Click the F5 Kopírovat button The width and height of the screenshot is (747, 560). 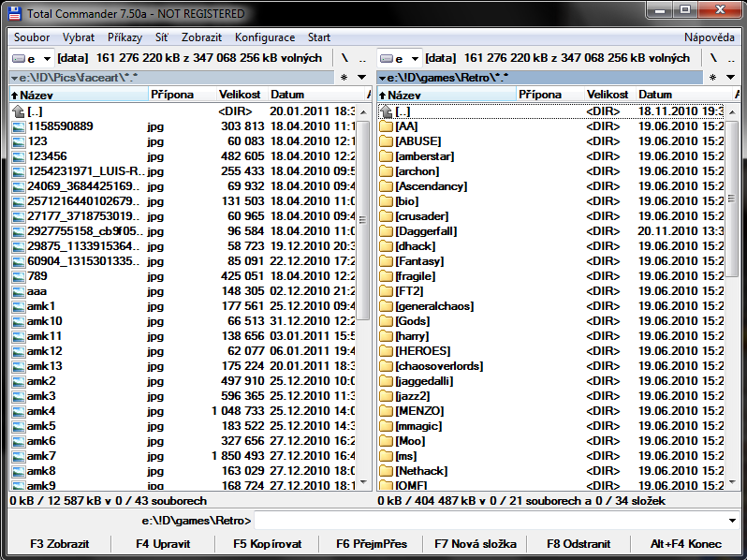(x=268, y=544)
